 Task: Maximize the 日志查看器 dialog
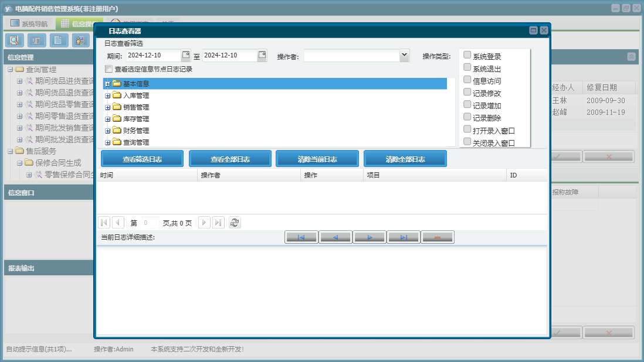coord(533,30)
